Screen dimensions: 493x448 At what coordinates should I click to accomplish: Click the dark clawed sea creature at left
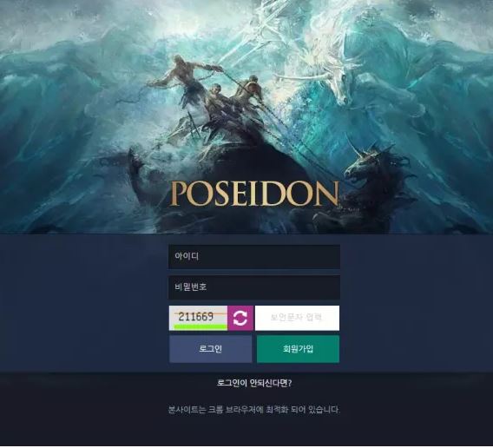[x=138, y=176]
